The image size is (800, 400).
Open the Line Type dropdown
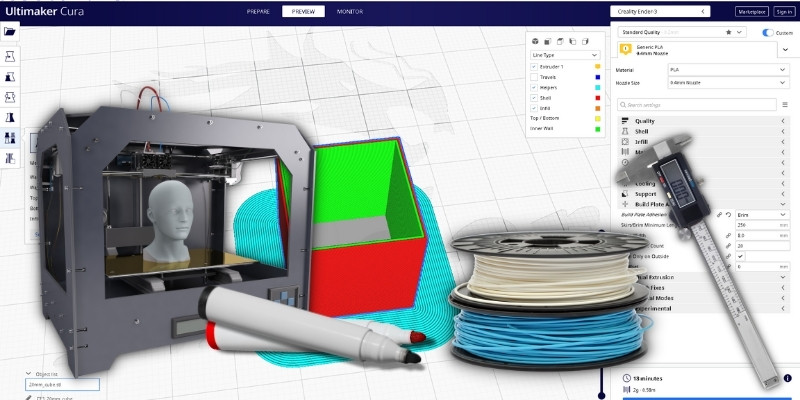565,55
